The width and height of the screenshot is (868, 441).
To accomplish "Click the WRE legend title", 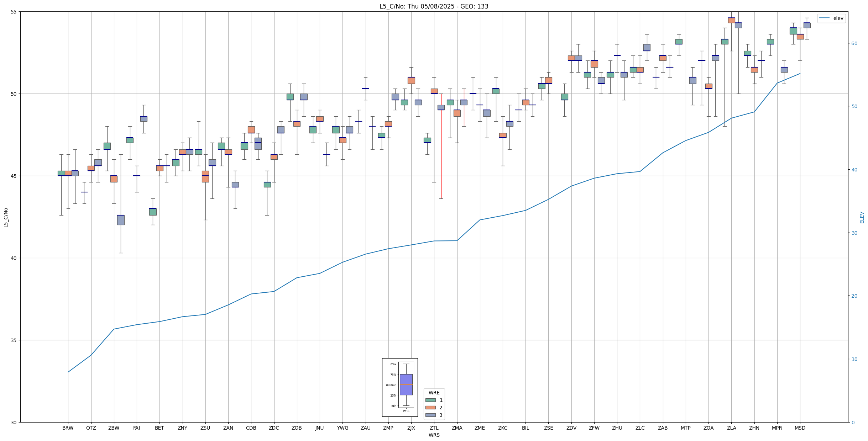I will pyautogui.click(x=434, y=393).
